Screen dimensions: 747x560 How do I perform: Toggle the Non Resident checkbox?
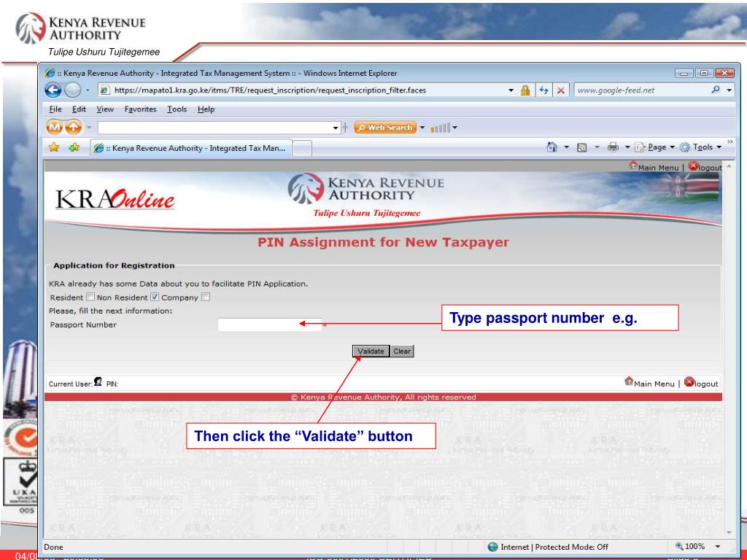tap(155, 297)
